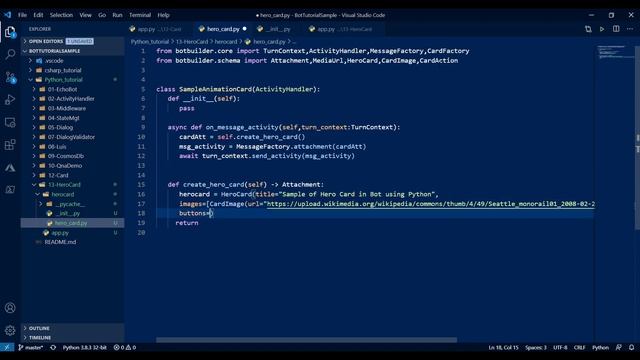Image resolution: width=640 pixels, height=360 pixels.
Task: Expand the 02-ActivityHandler folder
Action: click(73, 99)
